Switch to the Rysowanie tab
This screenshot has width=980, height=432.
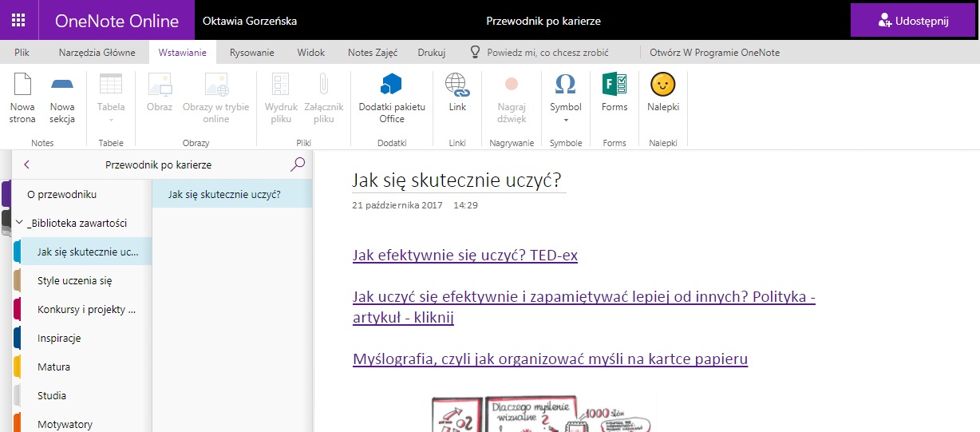[251, 53]
